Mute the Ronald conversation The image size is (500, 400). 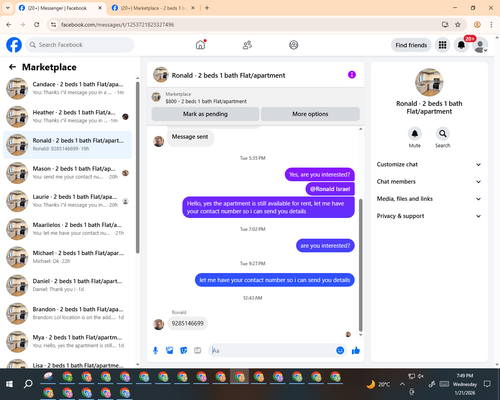415,134
